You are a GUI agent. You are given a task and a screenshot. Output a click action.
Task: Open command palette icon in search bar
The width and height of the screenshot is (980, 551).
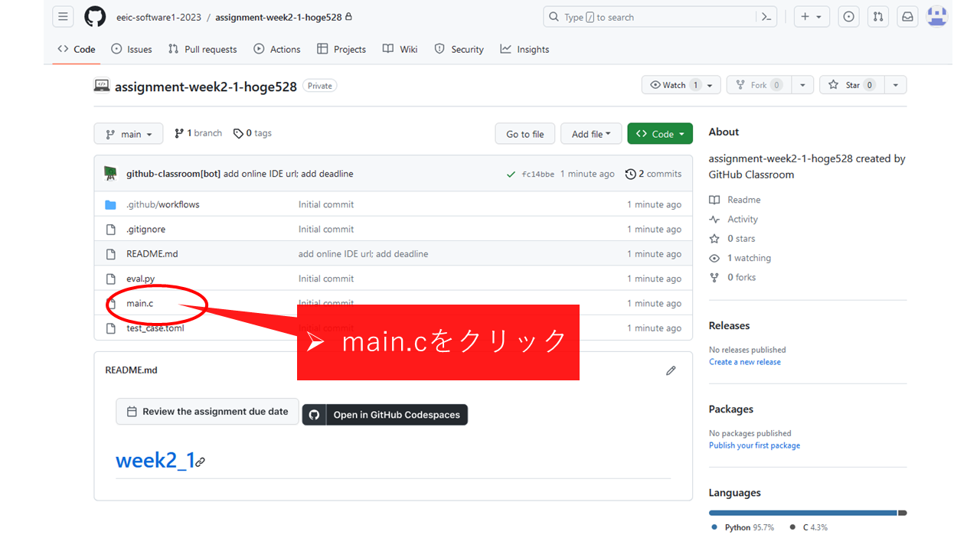(766, 17)
